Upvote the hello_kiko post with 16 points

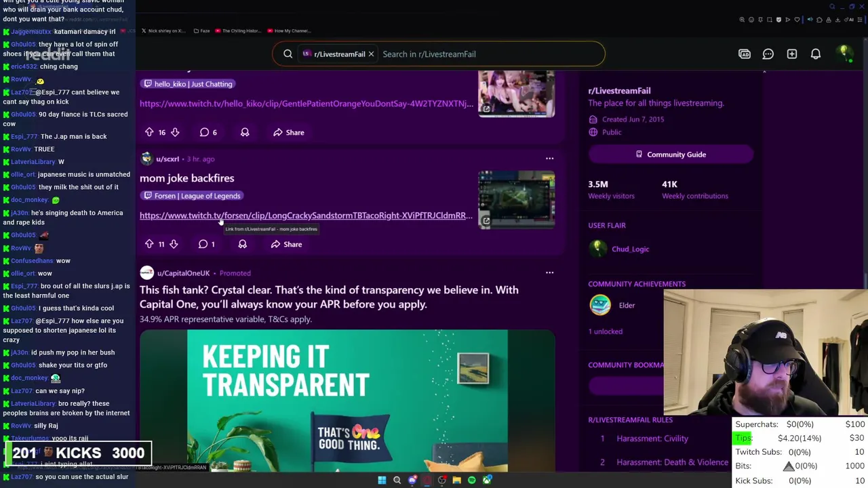tap(149, 132)
